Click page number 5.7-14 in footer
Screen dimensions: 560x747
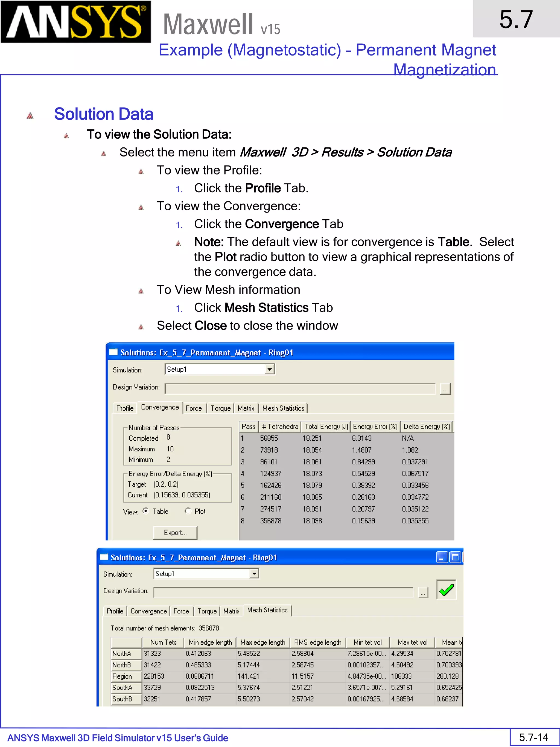533,737
